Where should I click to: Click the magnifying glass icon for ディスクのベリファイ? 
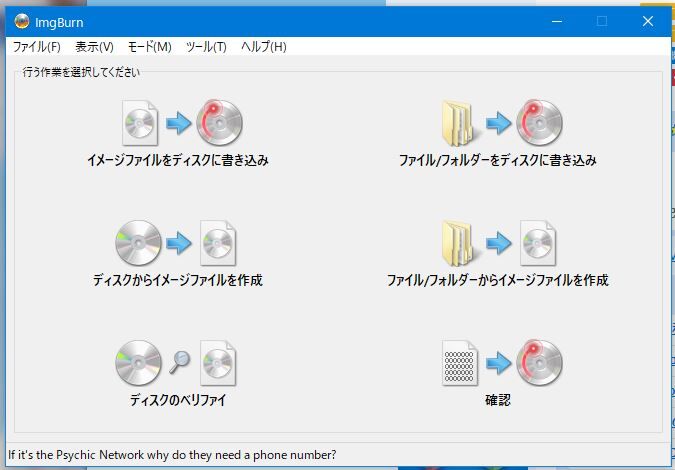point(180,363)
